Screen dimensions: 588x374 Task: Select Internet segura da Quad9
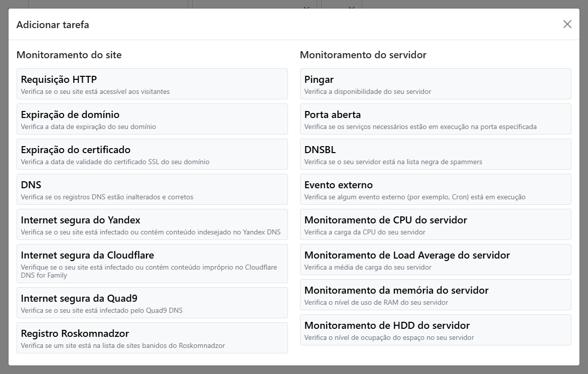[x=152, y=303]
